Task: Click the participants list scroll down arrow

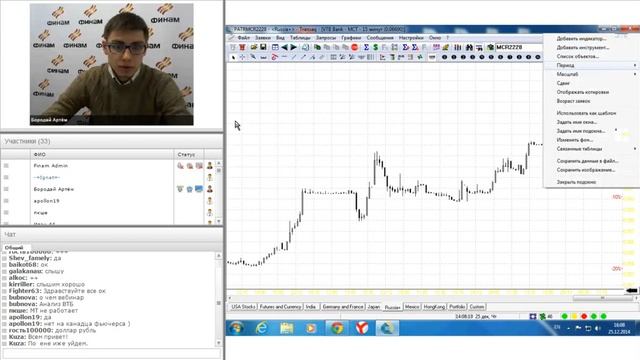Action: pos(219,221)
